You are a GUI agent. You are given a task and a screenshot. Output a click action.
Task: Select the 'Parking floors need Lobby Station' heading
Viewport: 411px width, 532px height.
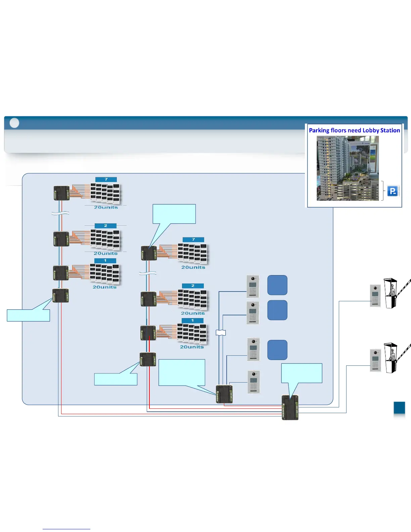[354, 130]
